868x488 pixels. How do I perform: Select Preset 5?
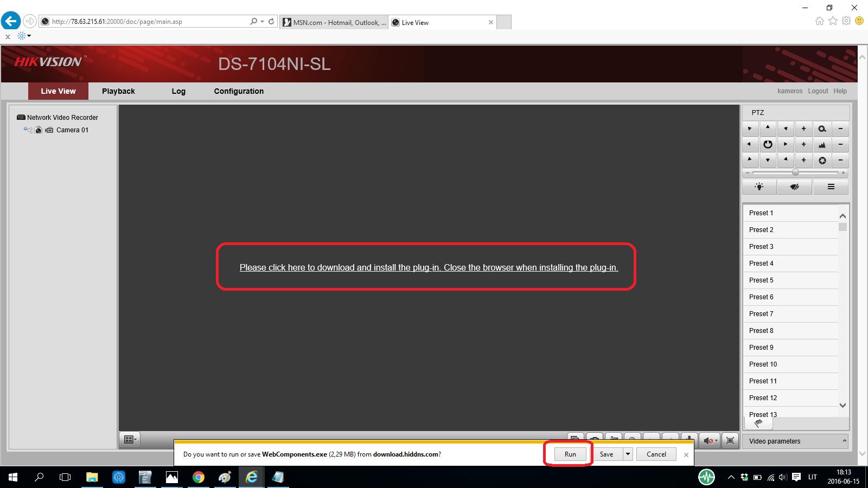pos(790,280)
